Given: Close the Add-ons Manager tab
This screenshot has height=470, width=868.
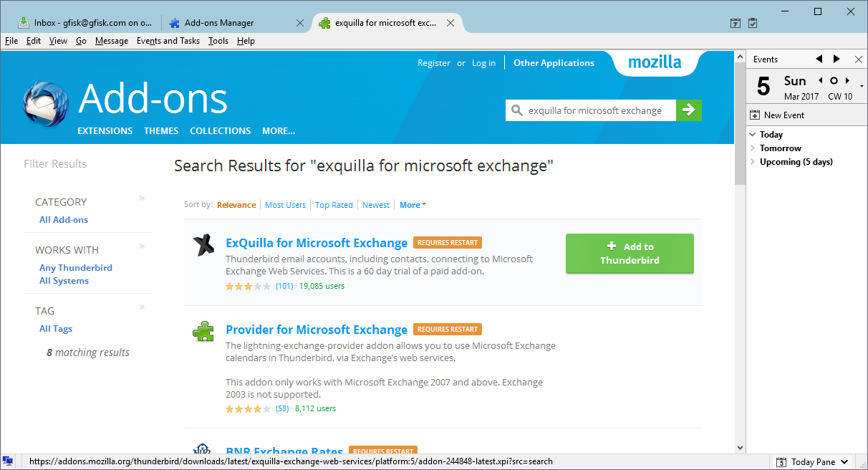Looking at the screenshot, I should click(x=301, y=23).
